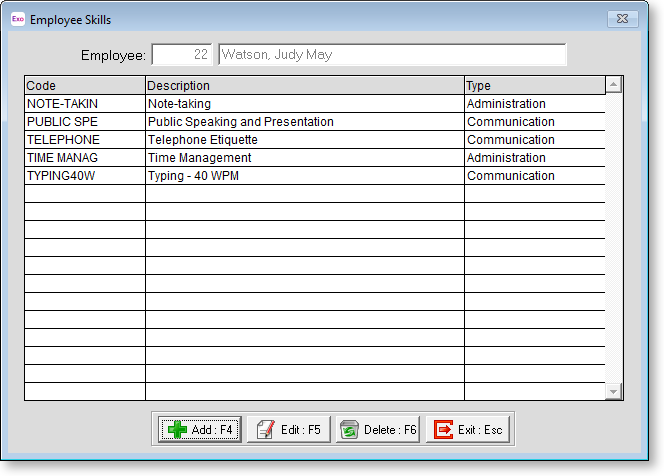The width and height of the screenshot is (664, 476).
Task: Click the red Exit door icon
Action: click(443, 430)
